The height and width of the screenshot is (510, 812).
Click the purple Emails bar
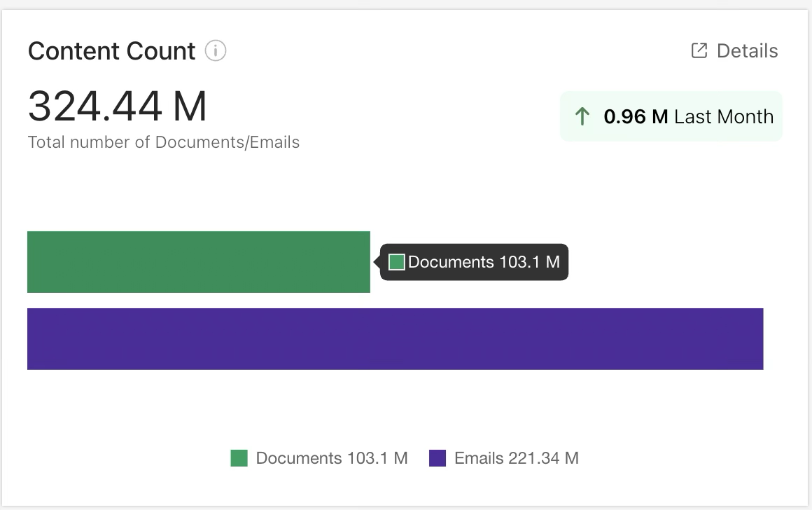tap(395, 339)
